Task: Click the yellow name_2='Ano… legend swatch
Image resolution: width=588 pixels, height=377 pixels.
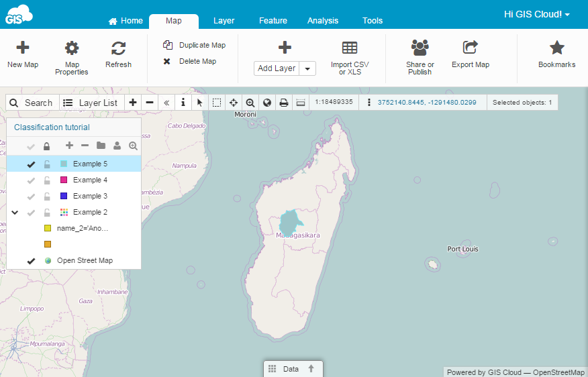Action: pos(48,228)
